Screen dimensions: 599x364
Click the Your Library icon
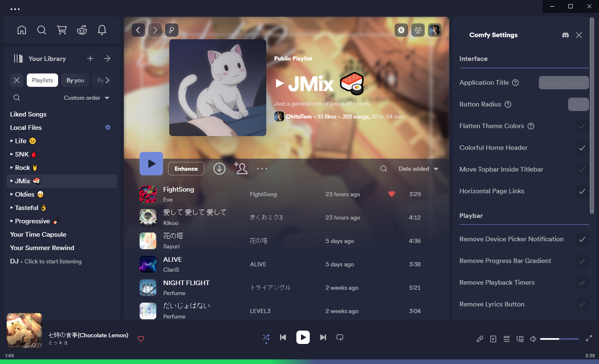pos(18,58)
